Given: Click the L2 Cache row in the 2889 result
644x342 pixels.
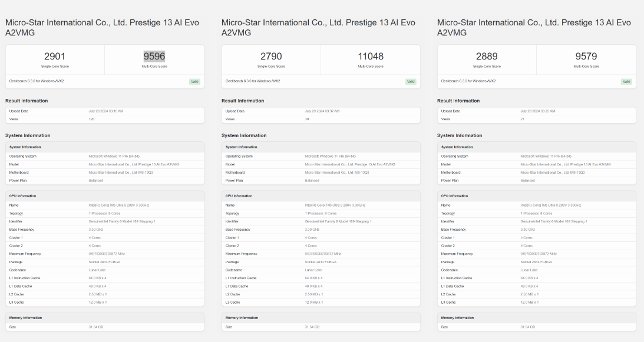Looking at the screenshot, I should pyautogui.click(x=536, y=294).
